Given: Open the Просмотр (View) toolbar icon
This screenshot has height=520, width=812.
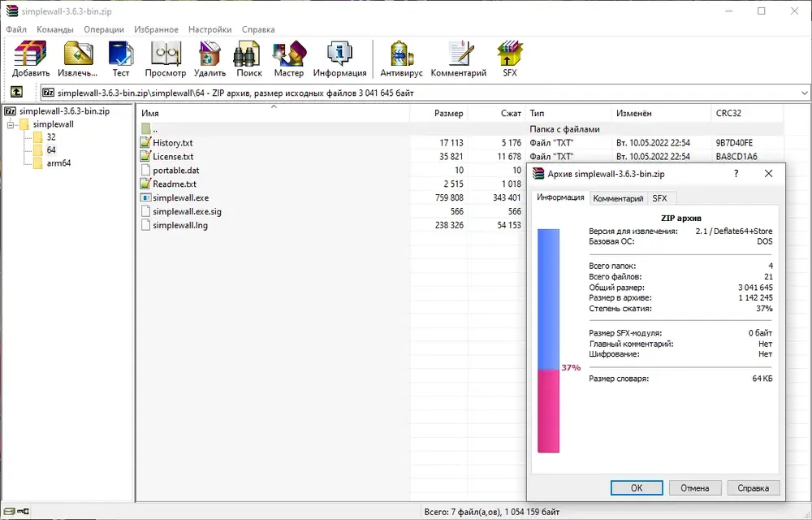Looking at the screenshot, I should (x=165, y=59).
